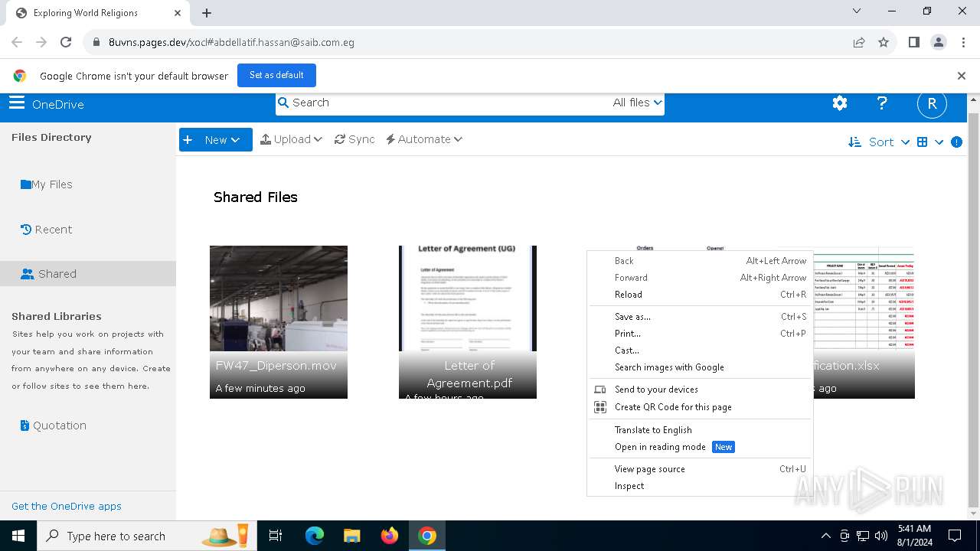Click the Set as default button
The width and height of the screenshot is (980, 551).
[276, 75]
